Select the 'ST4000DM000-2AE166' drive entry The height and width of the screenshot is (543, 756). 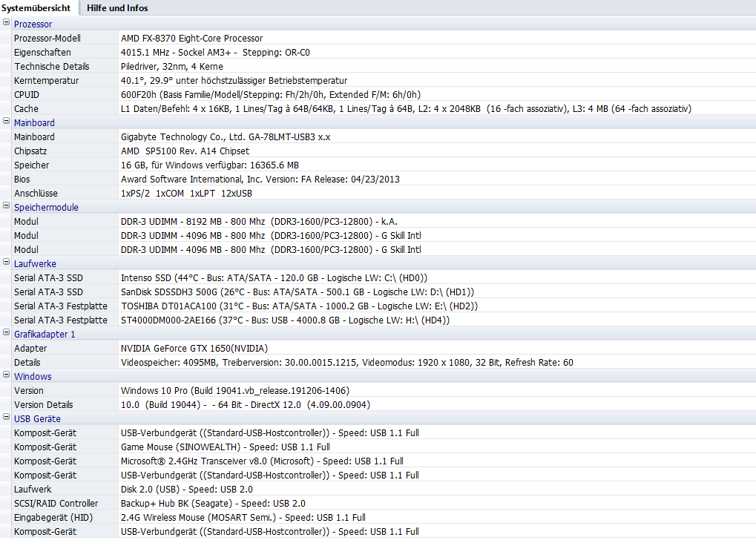(x=285, y=320)
